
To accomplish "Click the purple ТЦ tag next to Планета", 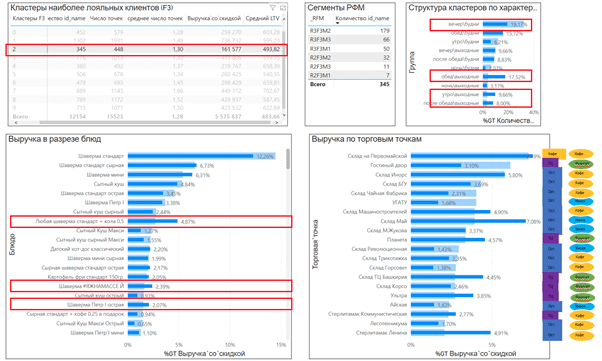I will tap(550, 238).
